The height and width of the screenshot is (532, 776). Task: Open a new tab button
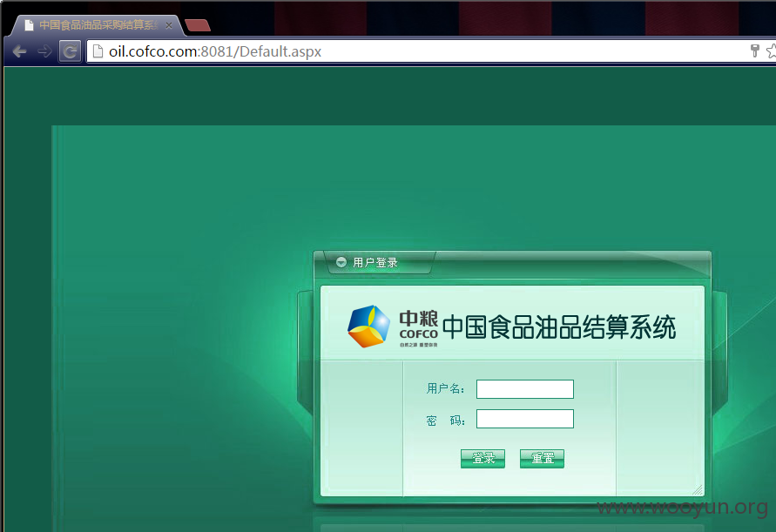point(198,25)
